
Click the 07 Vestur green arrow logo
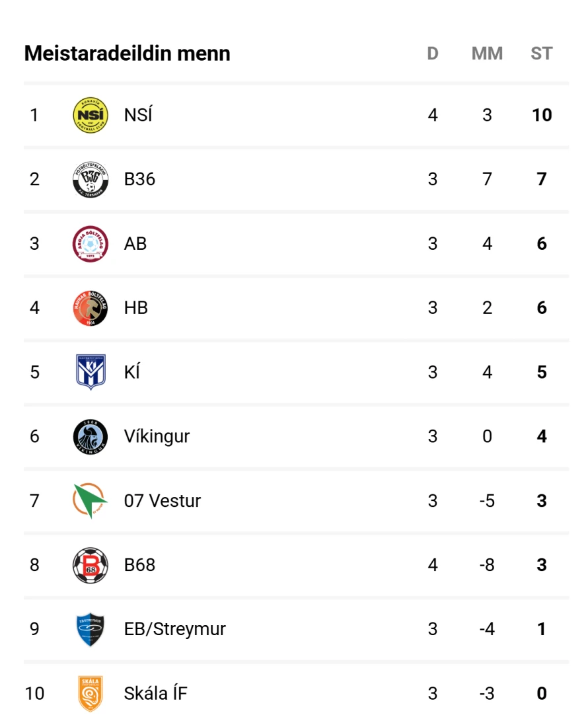(90, 501)
